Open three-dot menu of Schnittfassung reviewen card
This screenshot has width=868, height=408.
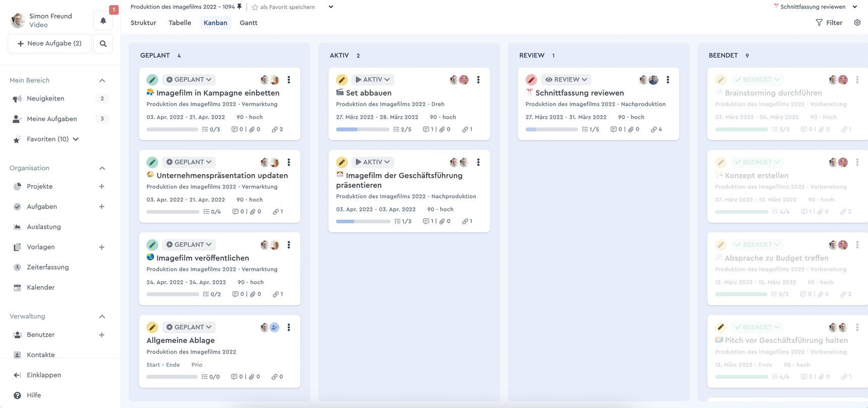tap(668, 80)
